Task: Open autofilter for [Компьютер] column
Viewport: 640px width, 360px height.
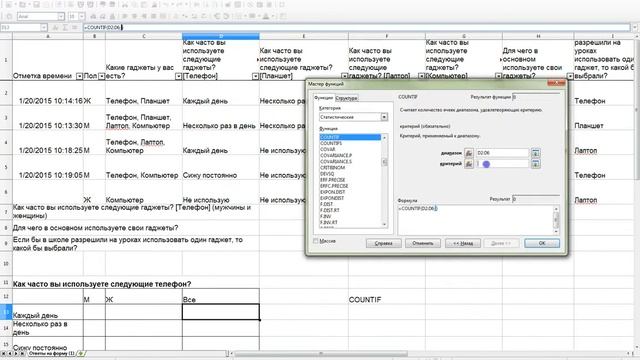Action: pyautogui.click(x=498, y=76)
